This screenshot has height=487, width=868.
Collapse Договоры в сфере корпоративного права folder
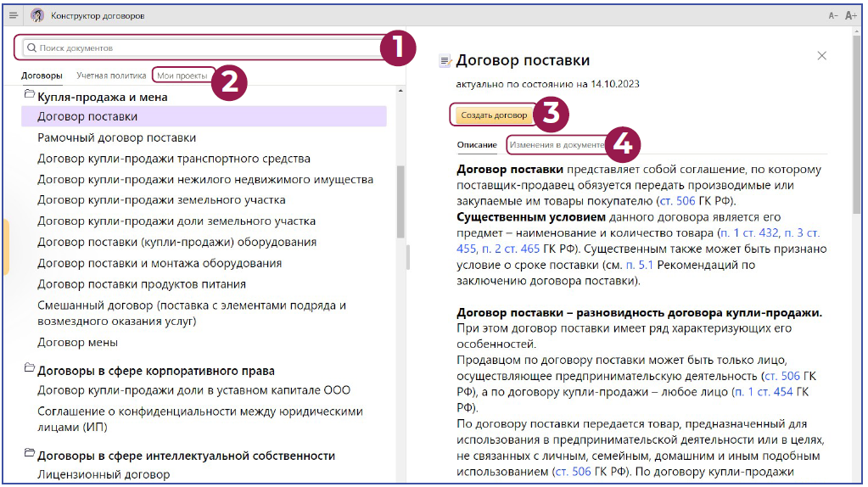(28, 370)
